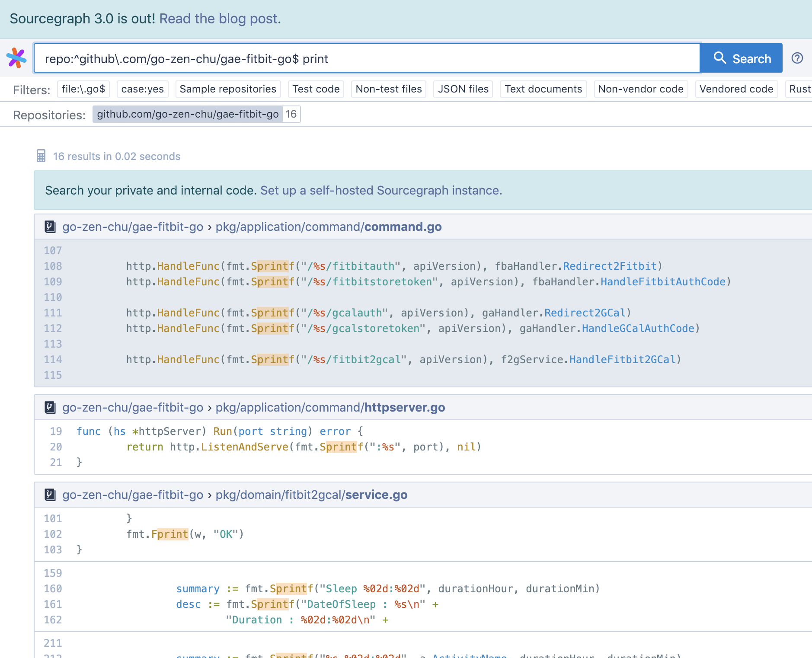
Task: Select the Rust filter chip
Action: (799, 89)
